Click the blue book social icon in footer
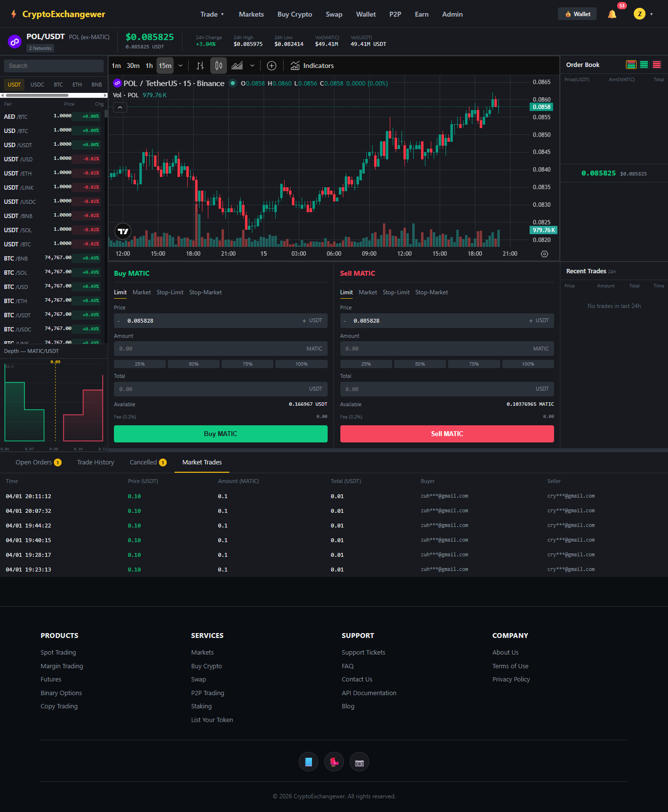This screenshot has height=812, width=668. (x=309, y=762)
